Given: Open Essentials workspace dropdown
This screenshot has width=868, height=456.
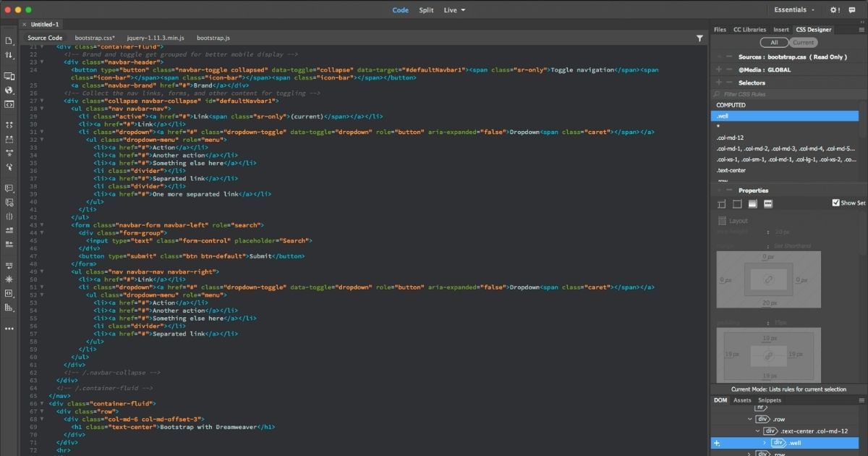Looking at the screenshot, I should tap(794, 10).
